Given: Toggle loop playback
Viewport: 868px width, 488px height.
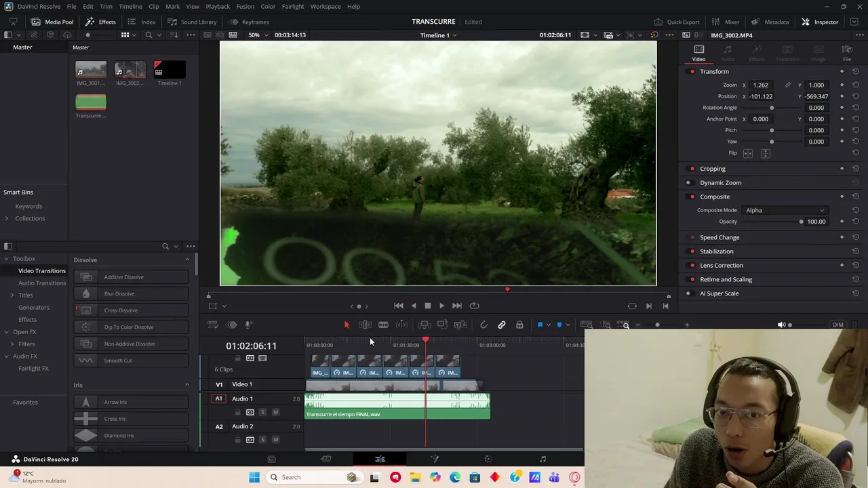Looking at the screenshot, I should point(474,306).
